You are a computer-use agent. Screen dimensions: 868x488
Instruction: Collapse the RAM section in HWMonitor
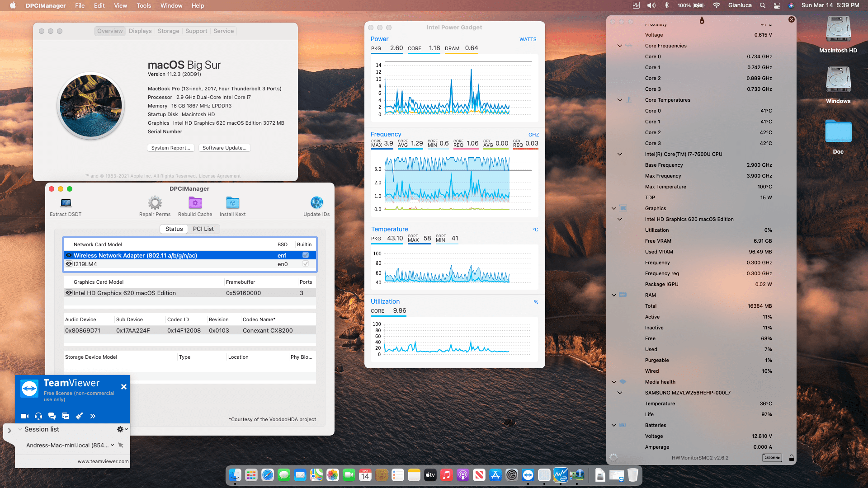tap(614, 295)
